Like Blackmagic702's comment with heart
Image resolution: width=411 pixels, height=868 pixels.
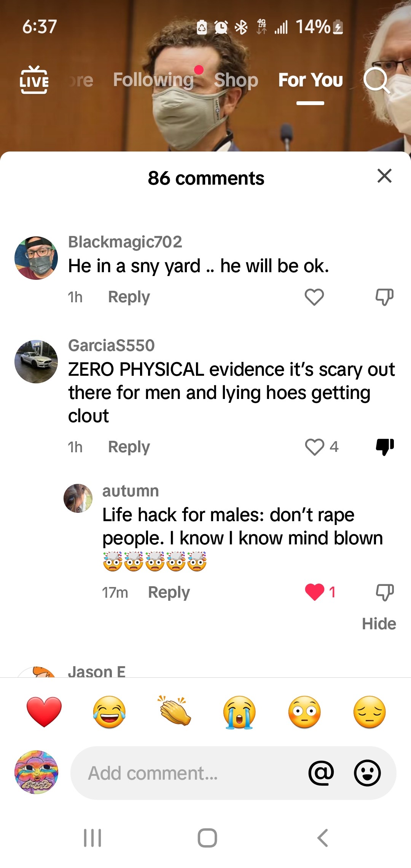click(x=314, y=297)
